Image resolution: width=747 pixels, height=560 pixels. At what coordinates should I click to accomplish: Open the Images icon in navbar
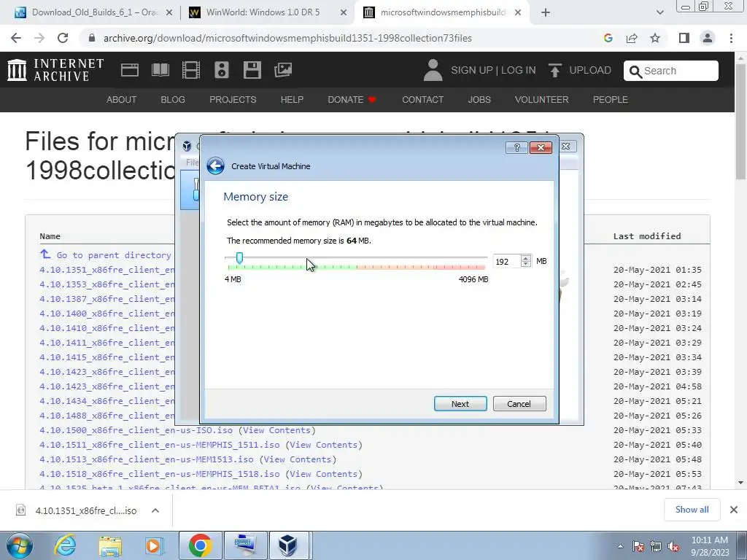pos(283,70)
